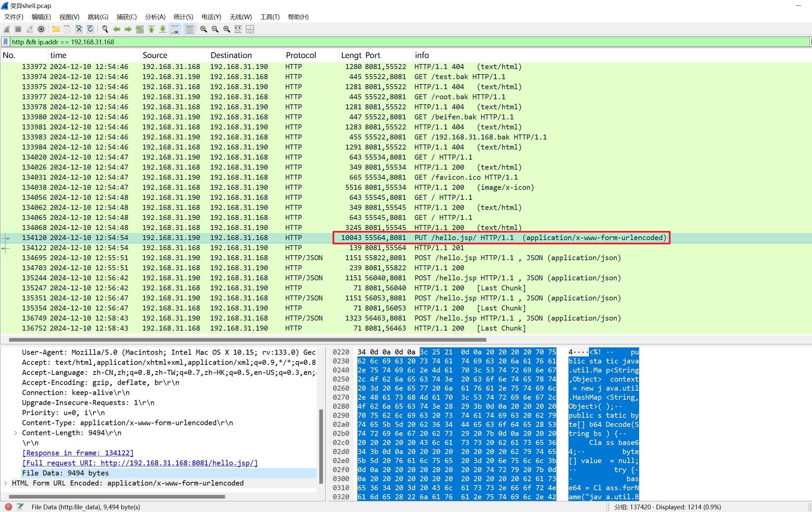The width and height of the screenshot is (812, 512).
Task: Open the 编辑(E) menu
Action: [x=41, y=17]
